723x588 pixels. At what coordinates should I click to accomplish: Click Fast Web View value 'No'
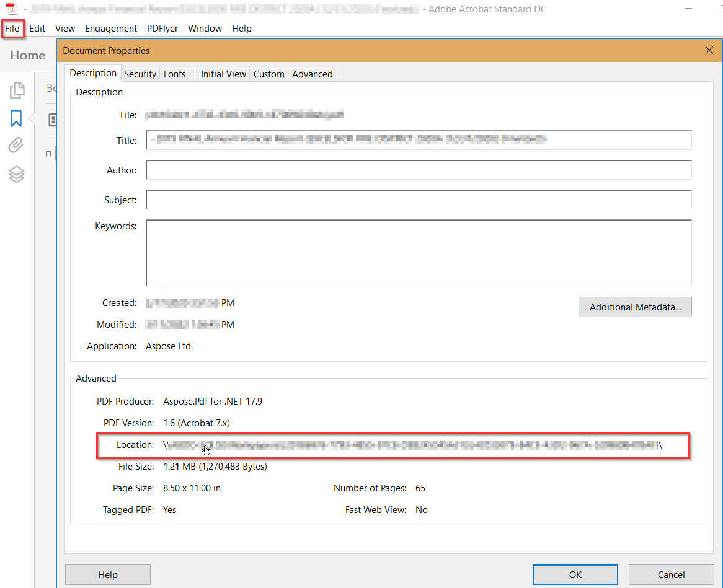(422, 510)
